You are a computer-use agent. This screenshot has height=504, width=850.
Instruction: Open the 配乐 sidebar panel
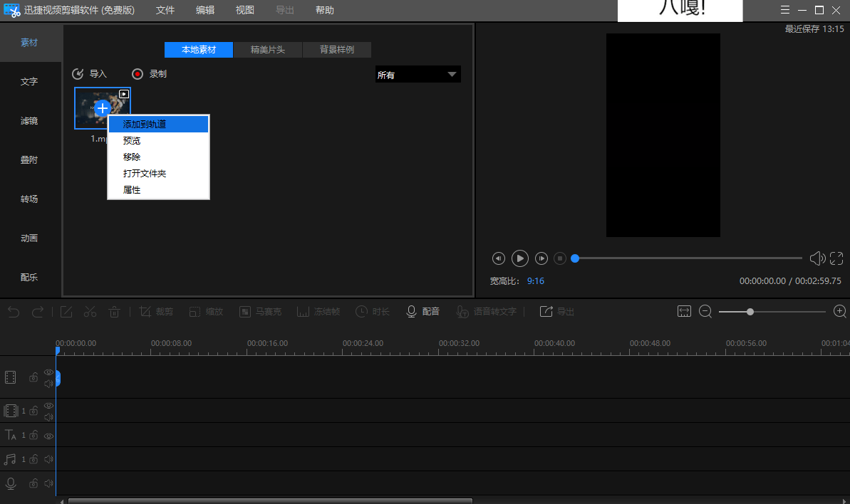(29, 277)
